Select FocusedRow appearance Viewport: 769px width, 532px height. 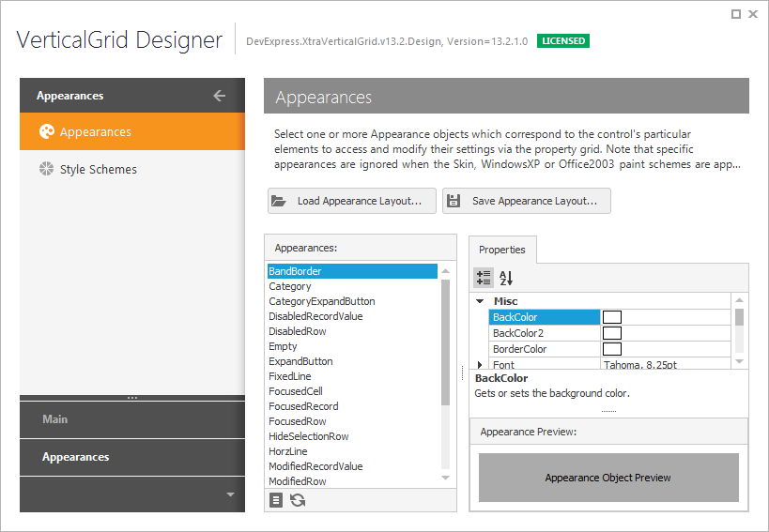pyautogui.click(x=352, y=421)
